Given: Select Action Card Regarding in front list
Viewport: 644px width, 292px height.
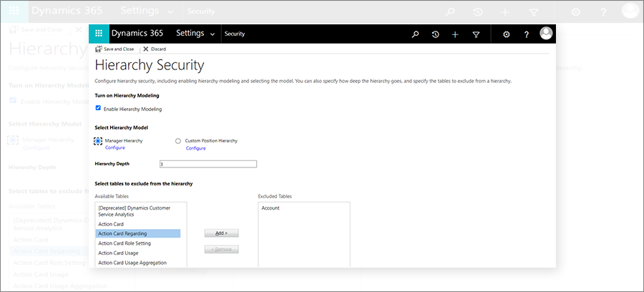Looking at the screenshot, I should (137, 234).
